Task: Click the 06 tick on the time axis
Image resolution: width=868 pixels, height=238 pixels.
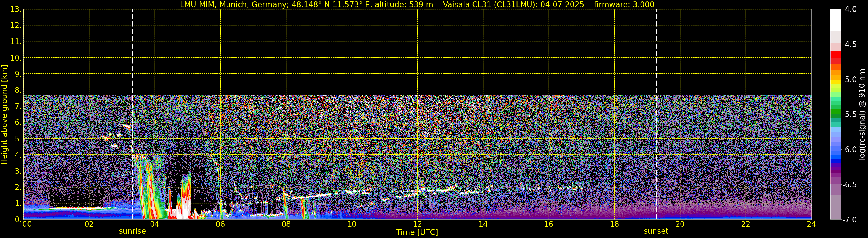Action: tap(220, 224)
